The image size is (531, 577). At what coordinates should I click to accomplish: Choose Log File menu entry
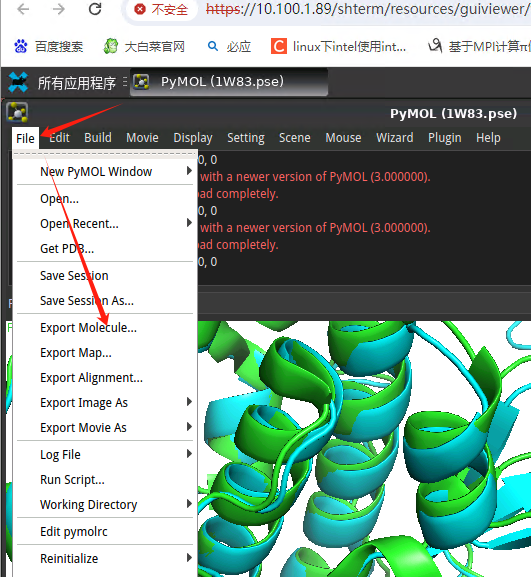[x=105, y=454]
